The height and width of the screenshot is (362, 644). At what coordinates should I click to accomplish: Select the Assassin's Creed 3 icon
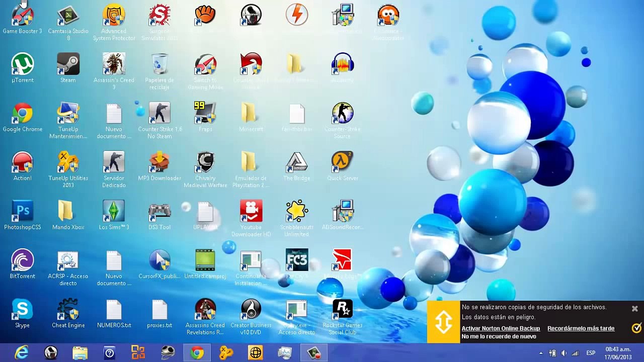pyautogui.click(x=114, y=71)
